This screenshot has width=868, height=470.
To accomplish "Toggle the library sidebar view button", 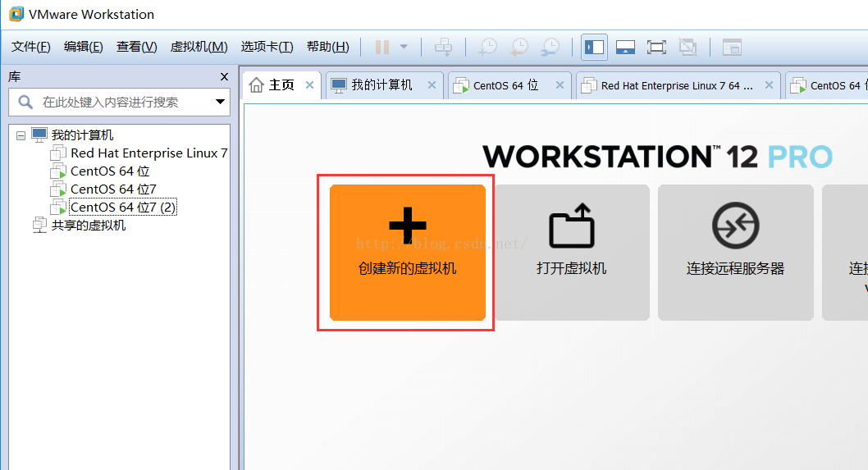I will point(594,47).
